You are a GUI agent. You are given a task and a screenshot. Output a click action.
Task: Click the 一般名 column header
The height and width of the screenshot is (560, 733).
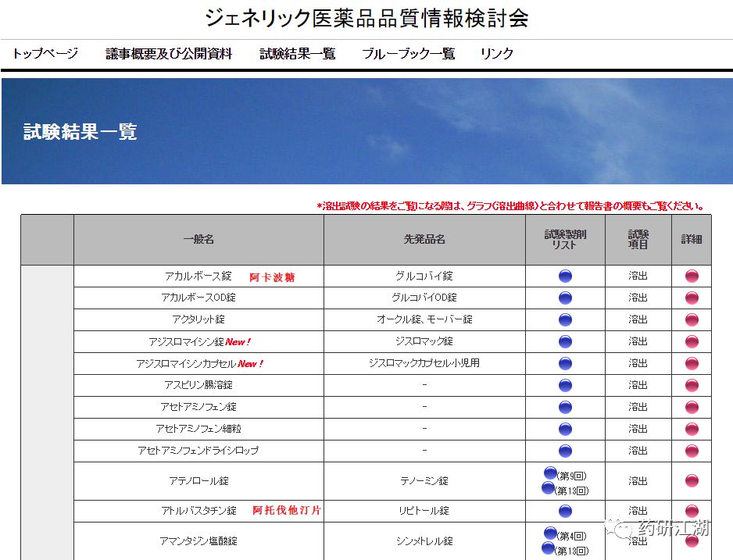point(198,240)
